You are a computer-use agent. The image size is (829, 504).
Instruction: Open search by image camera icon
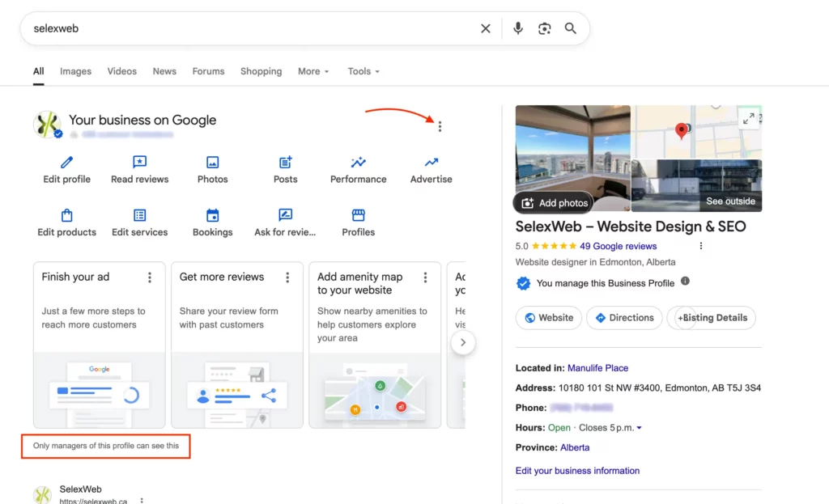coord(544,28)
